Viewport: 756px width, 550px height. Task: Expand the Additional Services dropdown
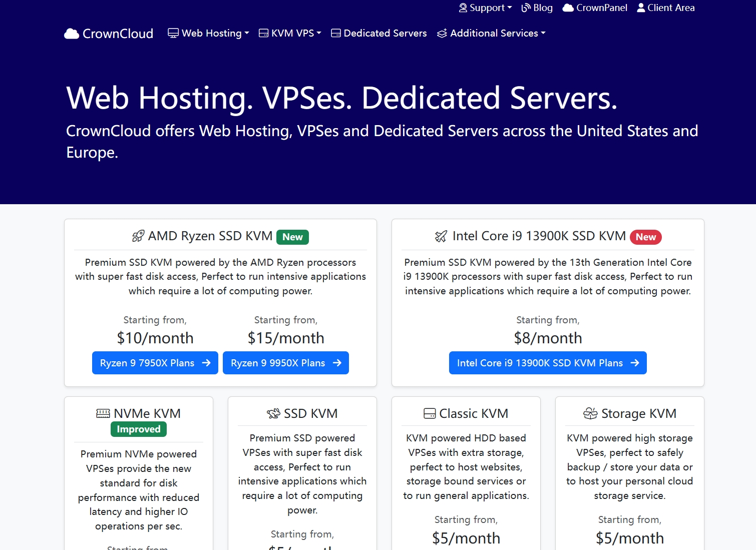[x=491, y=33]
